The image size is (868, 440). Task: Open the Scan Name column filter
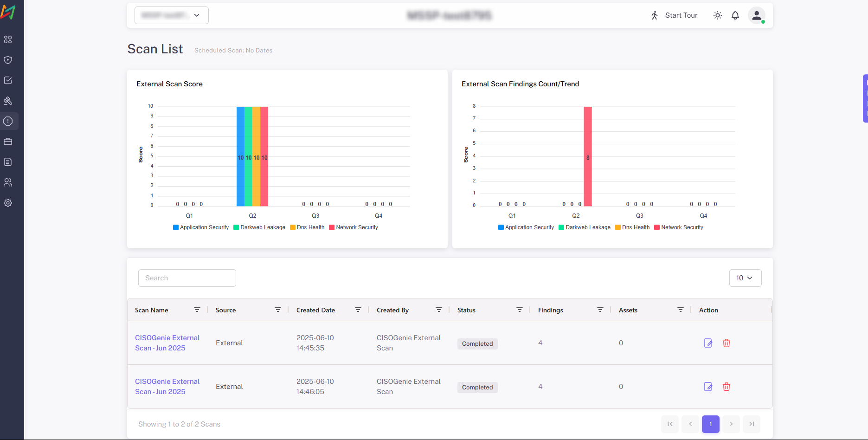pyautogui.click(x=197, y=310)
